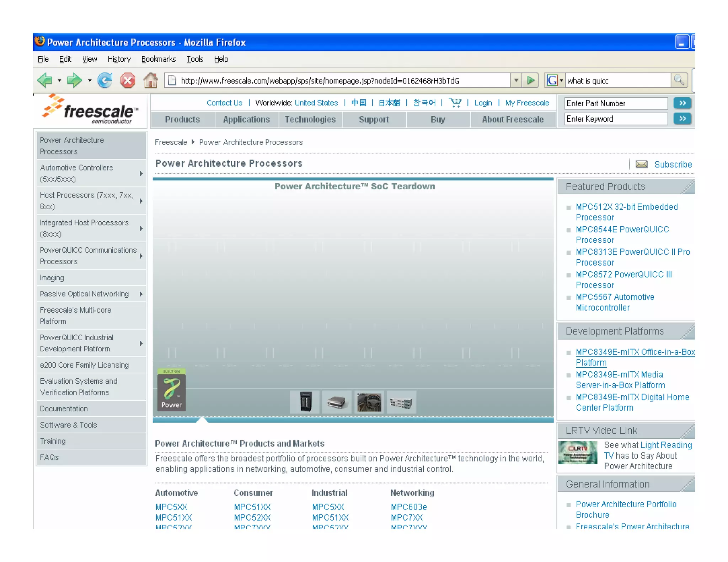
Task: Open the URL history dropdown arrow
Action: (516, 80)
